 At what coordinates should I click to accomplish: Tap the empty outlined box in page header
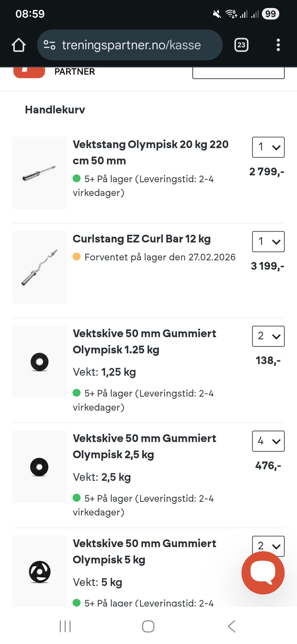pyautogui.click(x=239, y=73)
